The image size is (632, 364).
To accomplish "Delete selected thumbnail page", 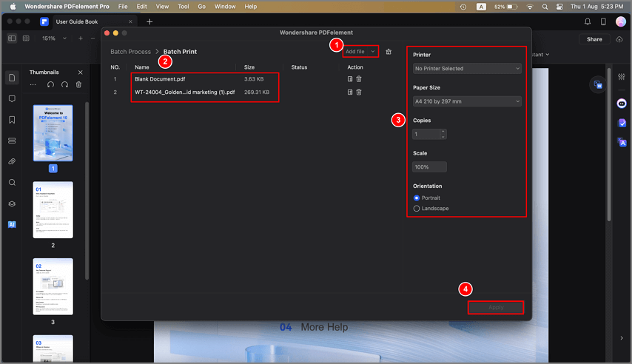I will pyautogui.click(x=78, y=84).
